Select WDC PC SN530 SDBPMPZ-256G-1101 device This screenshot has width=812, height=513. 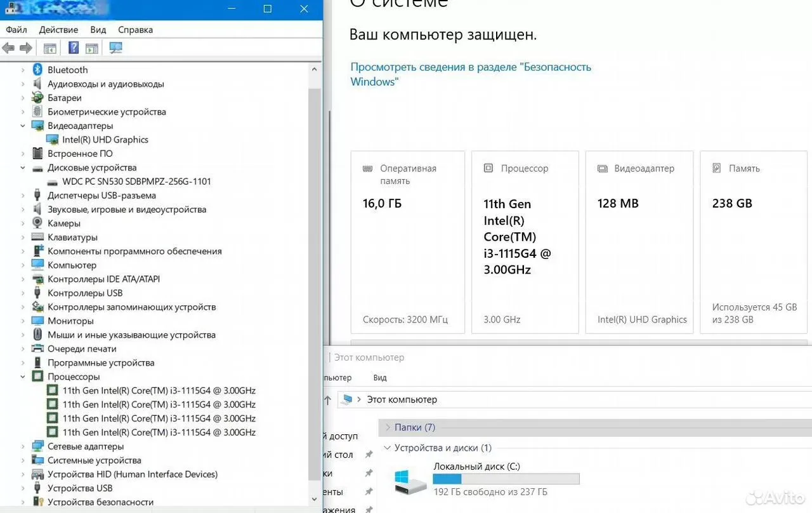pyautogui.click(x=136, y=182)
